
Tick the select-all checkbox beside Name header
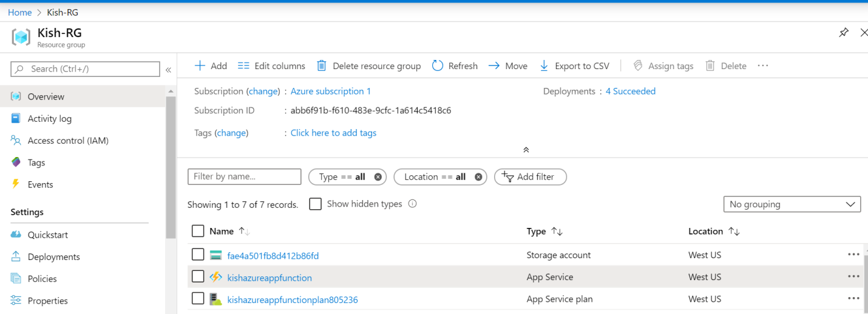pyautogui.click(x=197, y=231)
